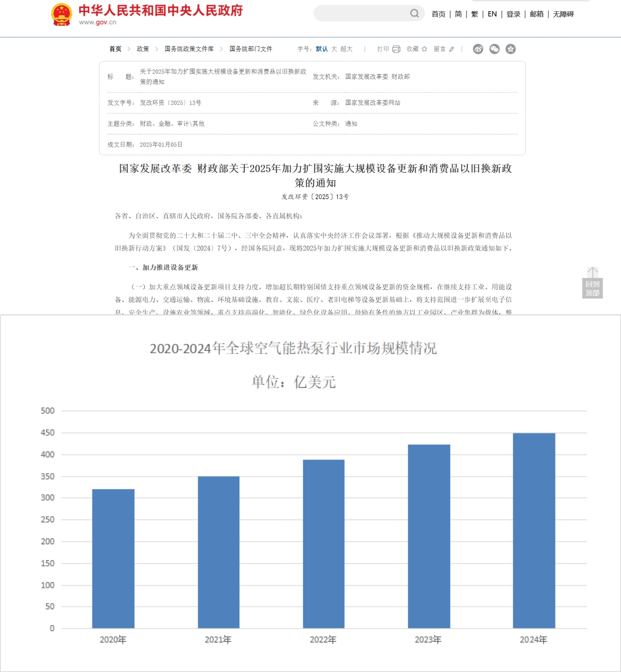The width and height of the screenshot is (621, 672).
Task: Open 国务院政策文件库 breadcrumb link
Action: (189, 49)
